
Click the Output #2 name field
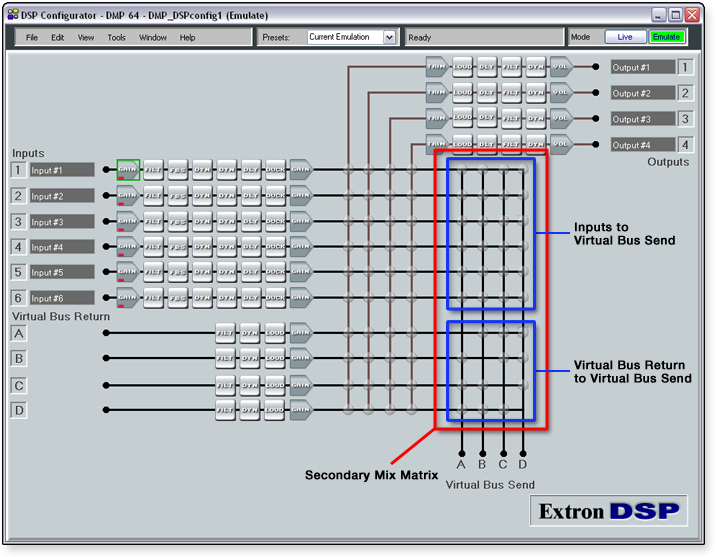coord(641,93)
